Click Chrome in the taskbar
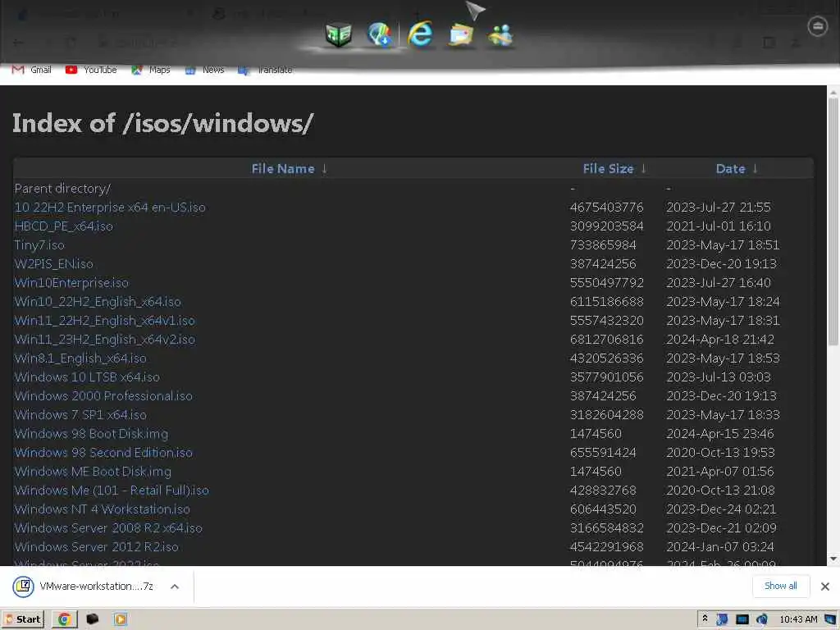840x630 pixels. point(64,619)
